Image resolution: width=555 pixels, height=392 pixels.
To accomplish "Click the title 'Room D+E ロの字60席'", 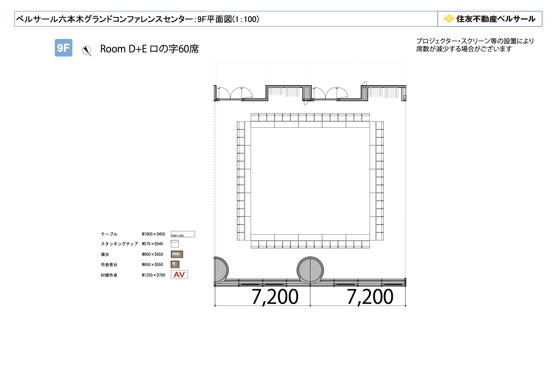I will pyautogui.click(x=149, y=49).
